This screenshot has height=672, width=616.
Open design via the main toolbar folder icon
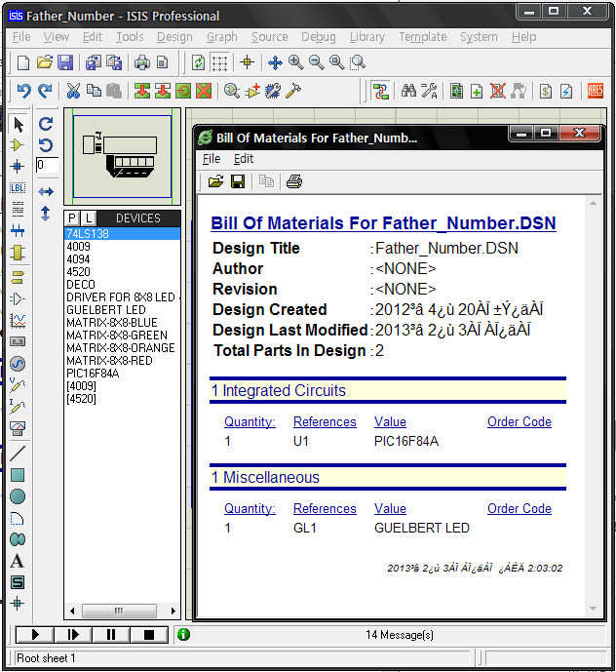click(x=45, y=62)
